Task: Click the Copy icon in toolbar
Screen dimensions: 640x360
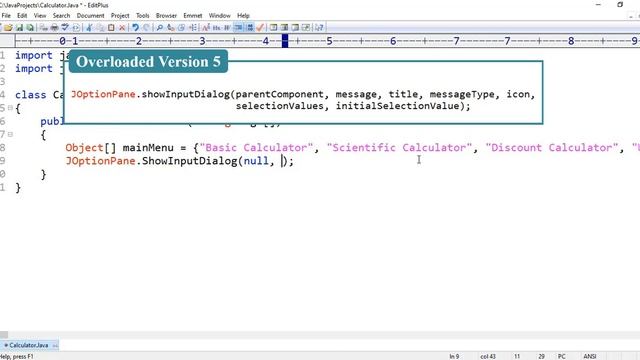Action: pyautogui.click(x=100, y=28)
